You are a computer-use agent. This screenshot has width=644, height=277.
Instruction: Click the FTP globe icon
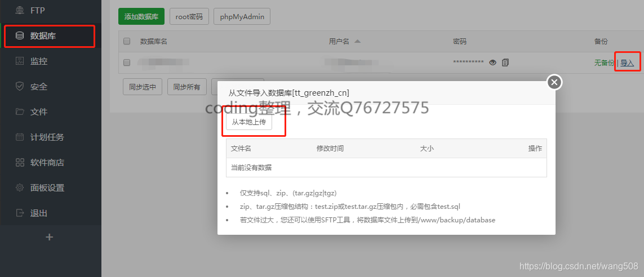point(20,10)
